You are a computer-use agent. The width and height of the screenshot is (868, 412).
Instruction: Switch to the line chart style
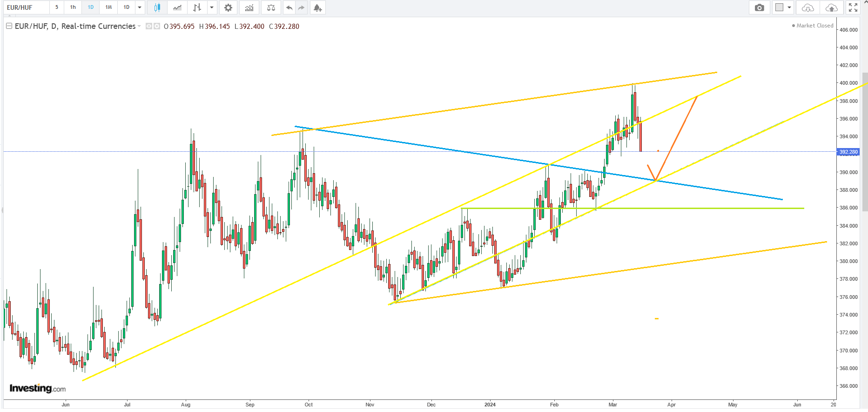click(177, 7)
